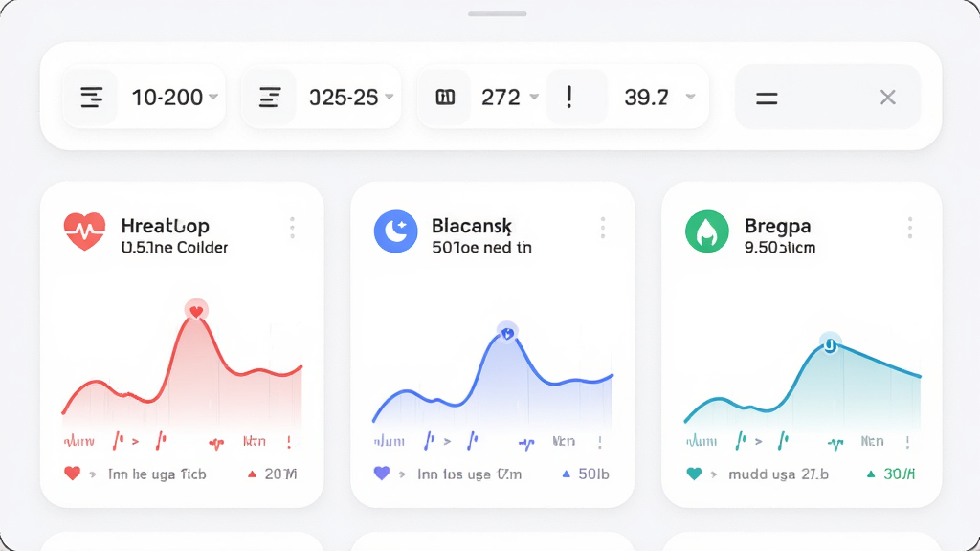980x551 pixels.
Task: Click the red heart icon in HreatGop footer
Action: click(x=73, y=474)
